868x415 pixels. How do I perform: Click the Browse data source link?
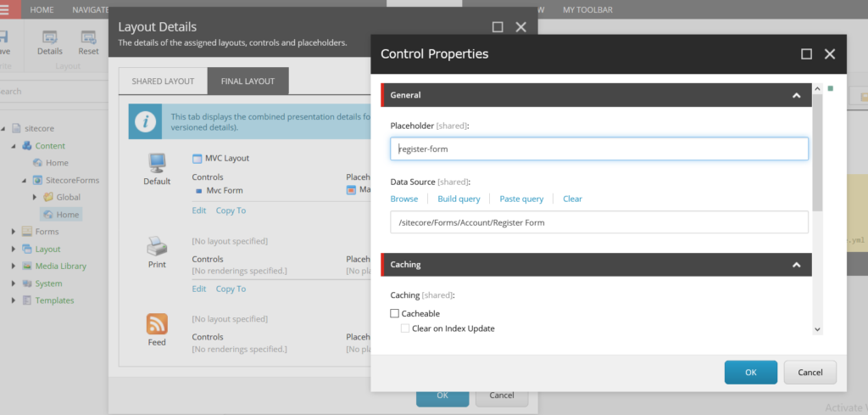pyautogui.click(x=404, y=199)
